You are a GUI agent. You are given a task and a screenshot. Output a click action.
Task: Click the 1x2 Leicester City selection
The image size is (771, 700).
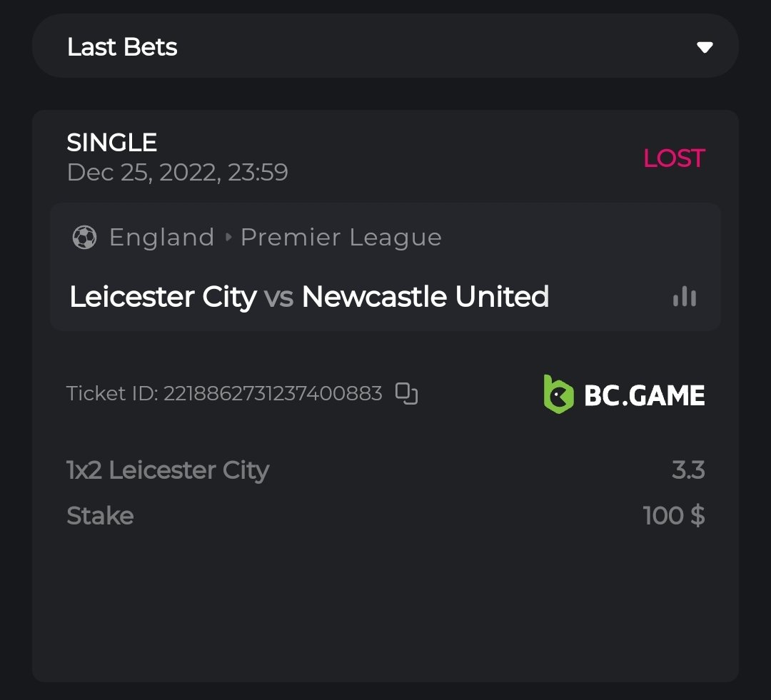[x=168, y=470]
